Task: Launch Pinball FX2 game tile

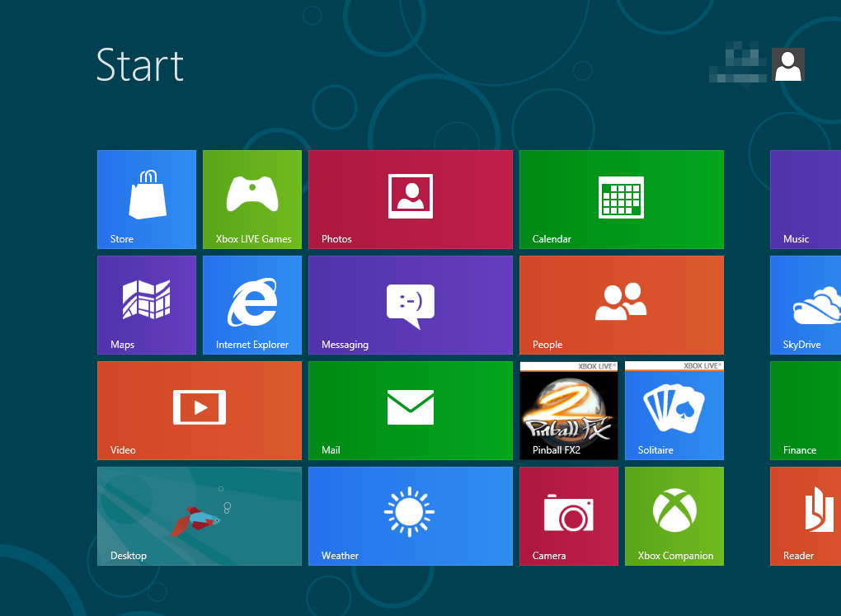Action: pyautogui.click(x=569, y=411)
